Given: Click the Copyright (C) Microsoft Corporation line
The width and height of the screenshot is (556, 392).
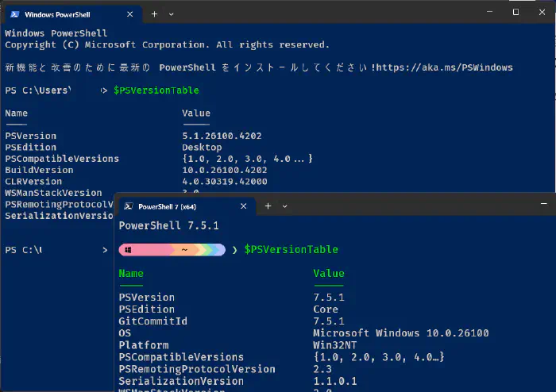Looking at the screenshot, I should (x=167, y=44).
